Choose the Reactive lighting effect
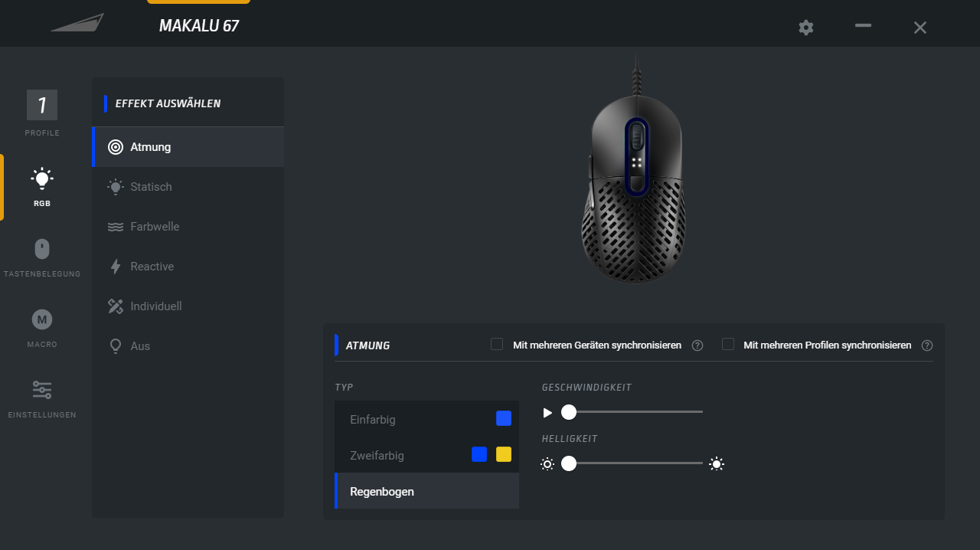Image resolution: width=980 pixels, height=550 pixels. [x=188, y=267]
